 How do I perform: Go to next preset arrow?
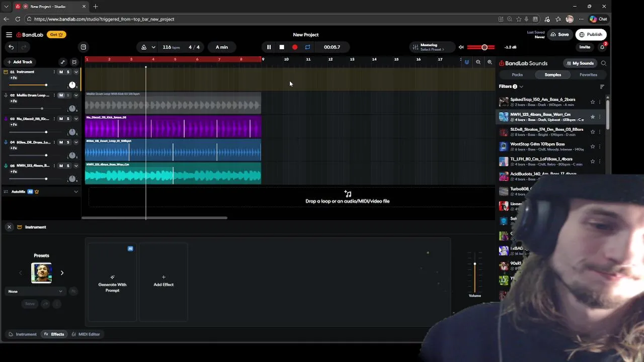pos(62,273)
